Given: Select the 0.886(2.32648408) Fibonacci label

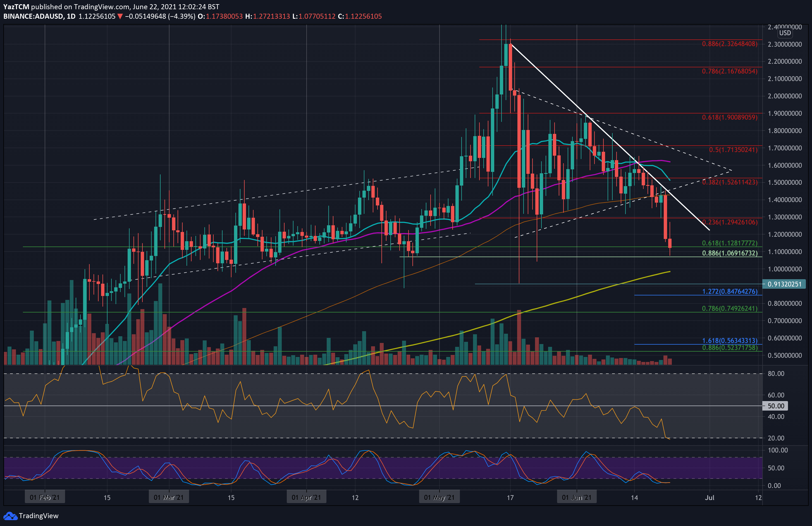Looking at the screenshot, I should pyautogui.click(x=729, y=44).
